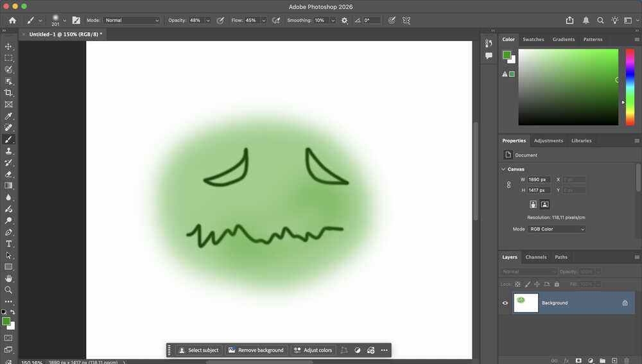Toggle lock image pixels
Image resolution: width=642 pixels, height=364 pixels.
tap(527, 284)
